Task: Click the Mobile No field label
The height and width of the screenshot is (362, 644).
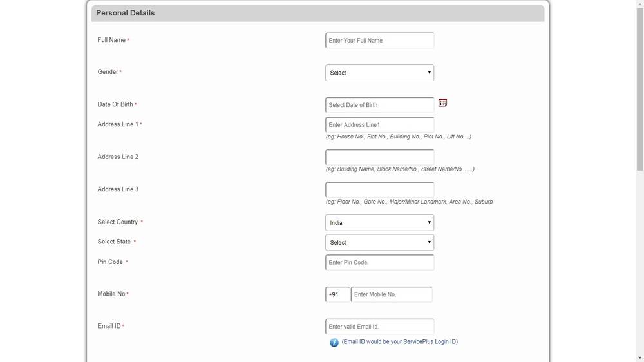Action: tap(111, 294)
